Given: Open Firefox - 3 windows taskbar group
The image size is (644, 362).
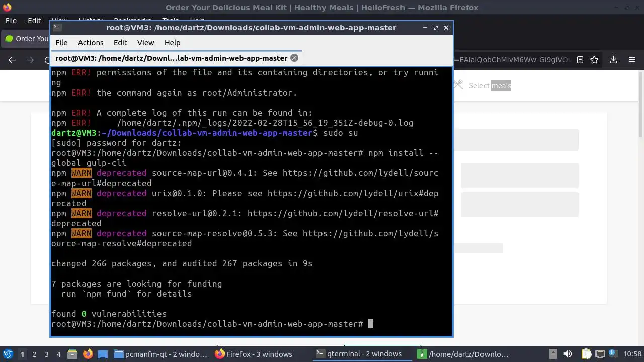Looking at the screenshot, I should 262,354.
